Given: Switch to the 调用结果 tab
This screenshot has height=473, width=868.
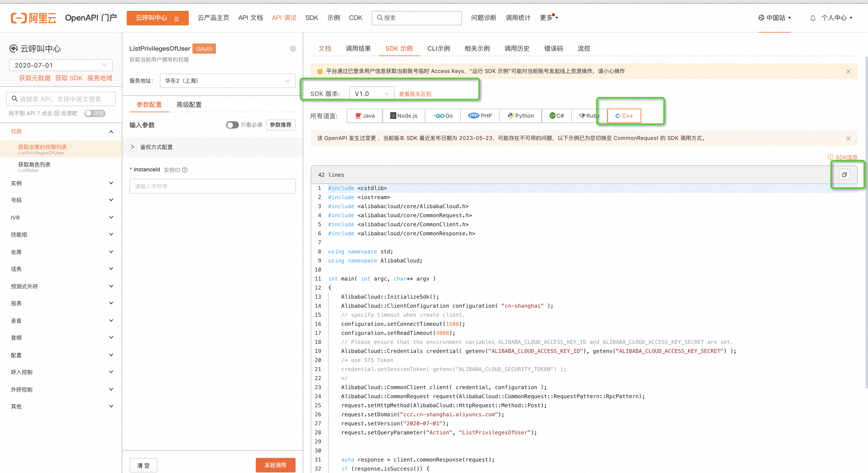Looking at the screenshot, I should (x=358, y=49).
